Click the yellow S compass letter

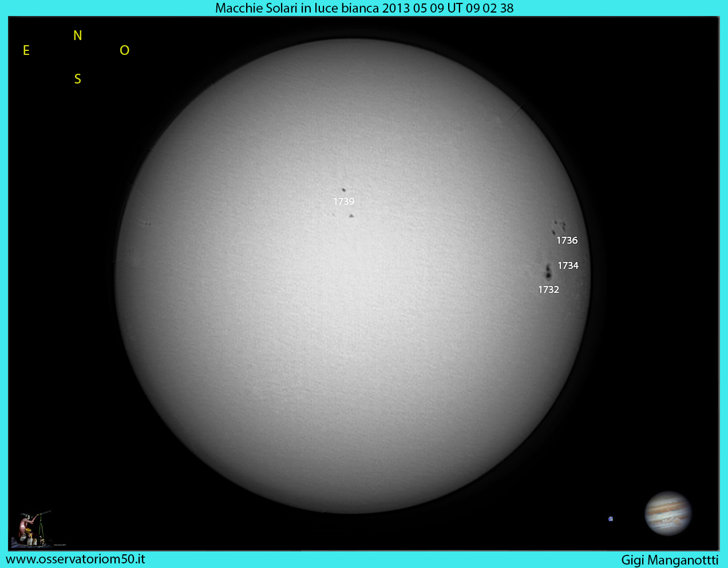pyautogui.click(x=78, y=79)
